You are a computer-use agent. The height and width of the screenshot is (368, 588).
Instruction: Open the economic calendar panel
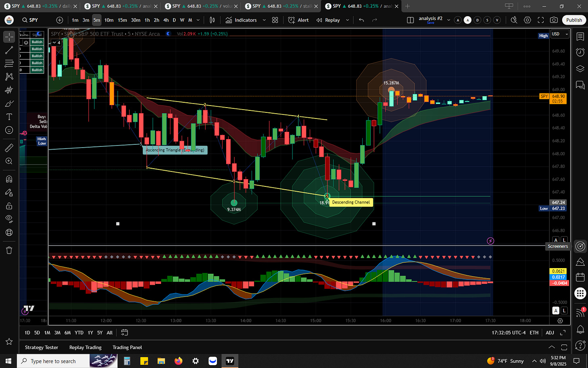(580, 277)
